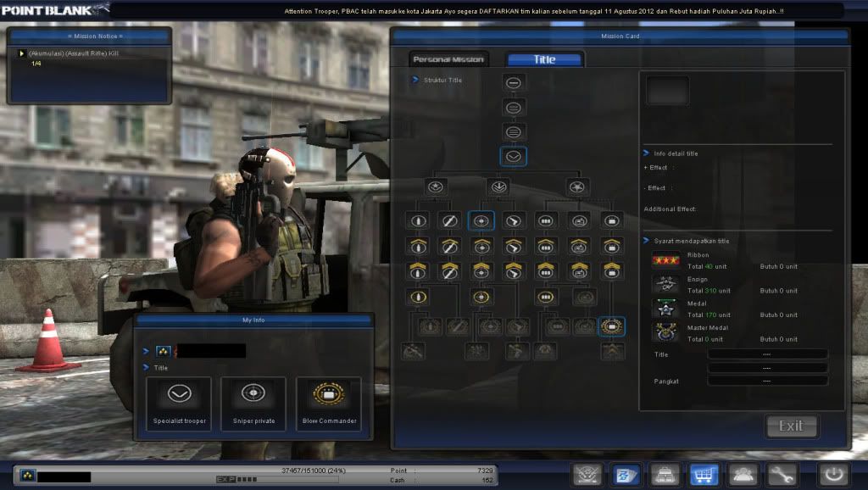Click the "(Akumulasi) (Assault Rifle) Kill" mission text
This screenshot has height=490, width=868.
click(74, 53)
